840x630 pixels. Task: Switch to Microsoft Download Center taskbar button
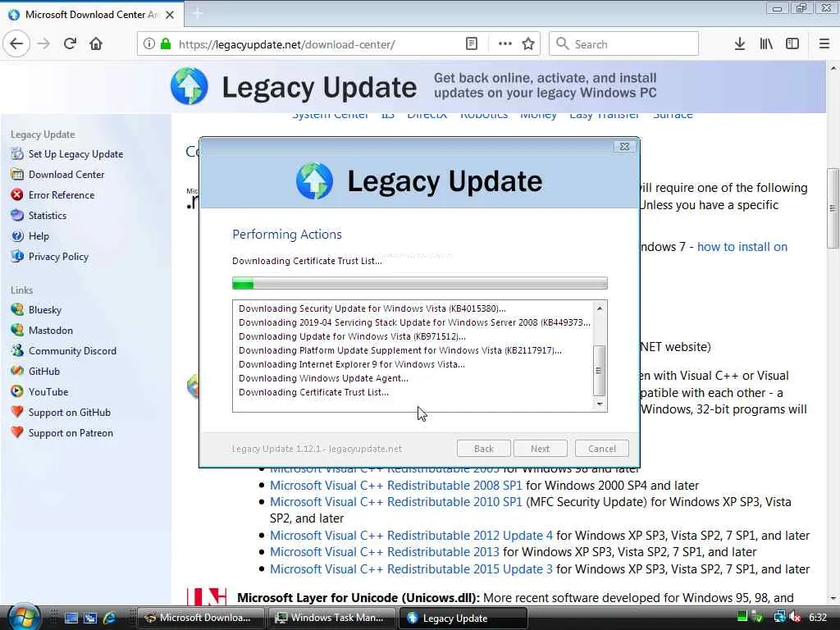click(x=201, y=618)
